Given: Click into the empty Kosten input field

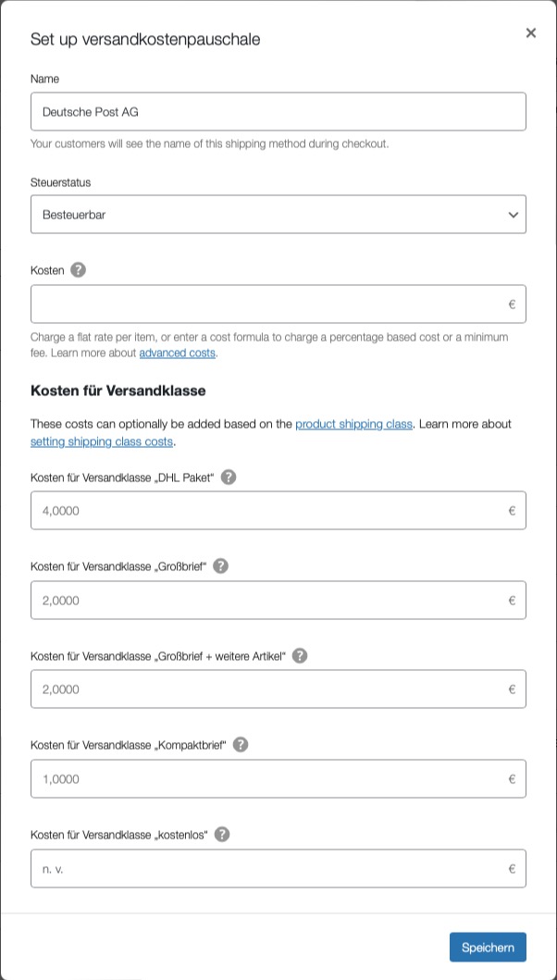Looking at the screenshot, I should pos(278,304).
